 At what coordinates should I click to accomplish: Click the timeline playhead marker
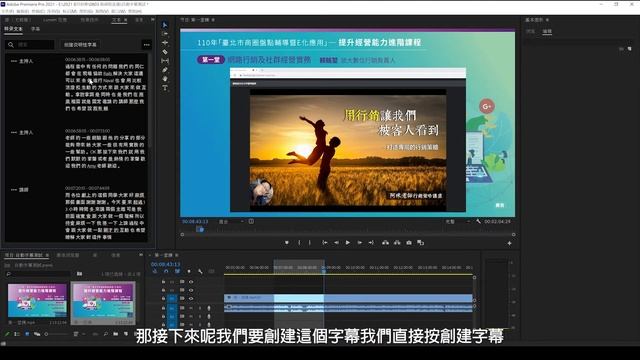click(324, 271)
